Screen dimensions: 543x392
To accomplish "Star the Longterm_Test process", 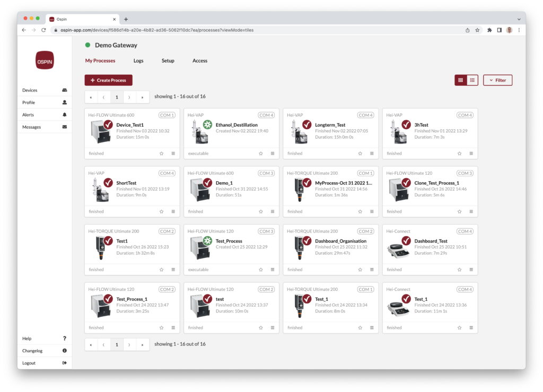I will (360, 153).
